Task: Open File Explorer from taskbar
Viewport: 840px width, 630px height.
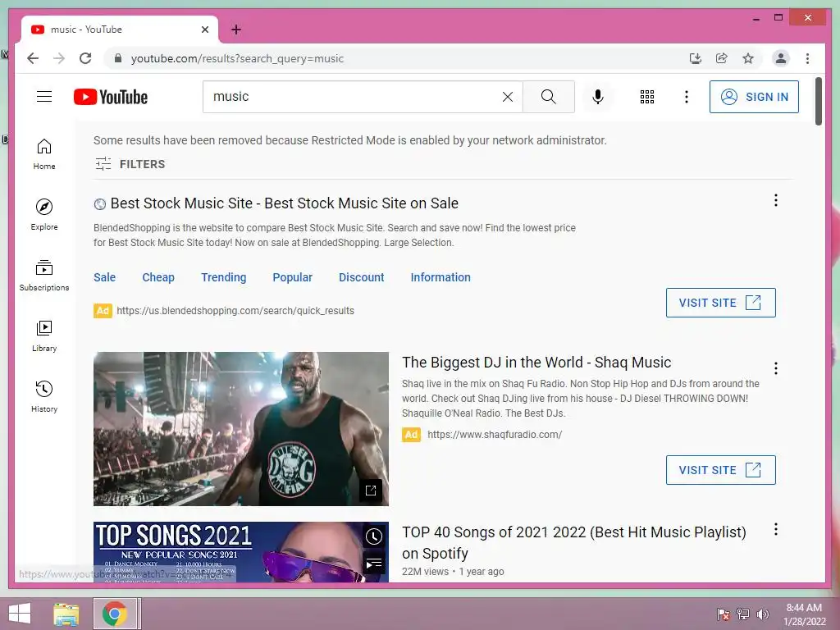Action: [66, 614]
